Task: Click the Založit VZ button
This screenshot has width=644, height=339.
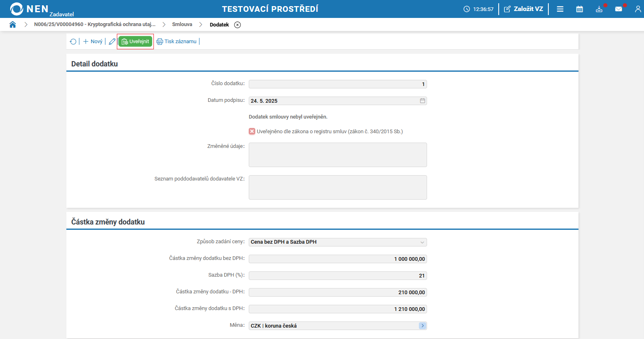Action: 524,9
